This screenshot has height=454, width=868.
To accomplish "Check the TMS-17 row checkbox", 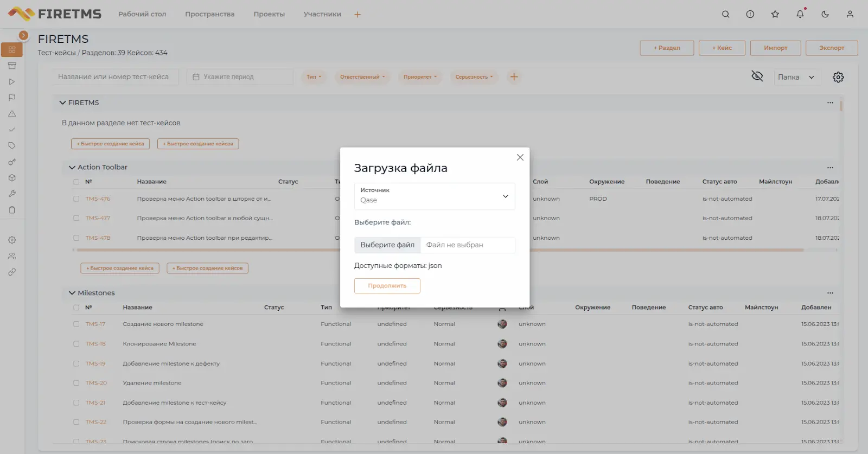I will (x=76, y=324).
